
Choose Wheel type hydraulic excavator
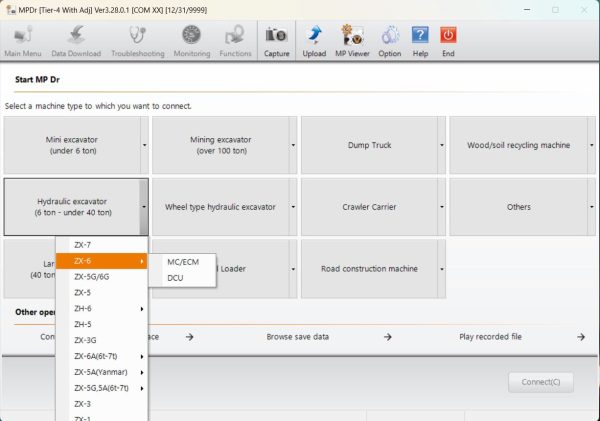coord(221,207)
